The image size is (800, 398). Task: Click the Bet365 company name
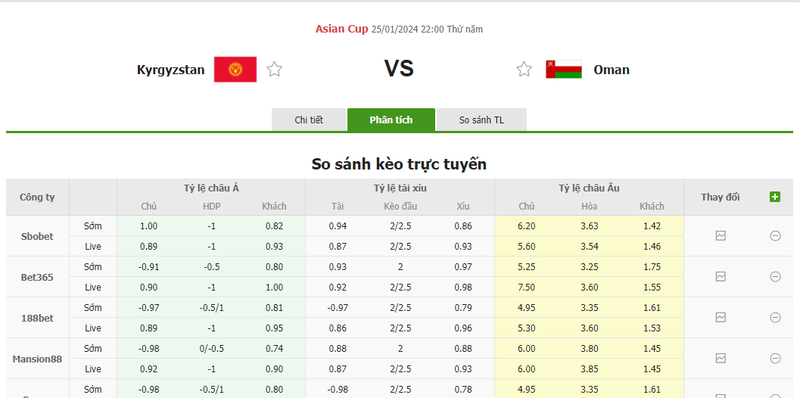[x=37, y=278]
